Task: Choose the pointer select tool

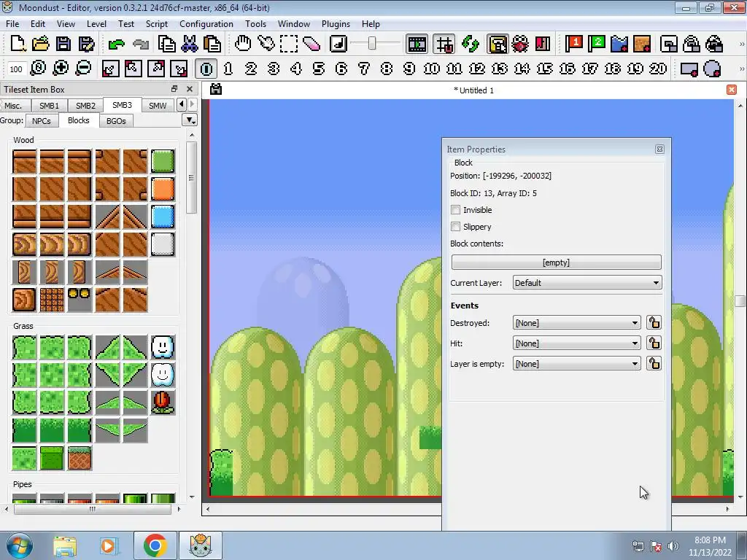Action: (x=266, y=44)
